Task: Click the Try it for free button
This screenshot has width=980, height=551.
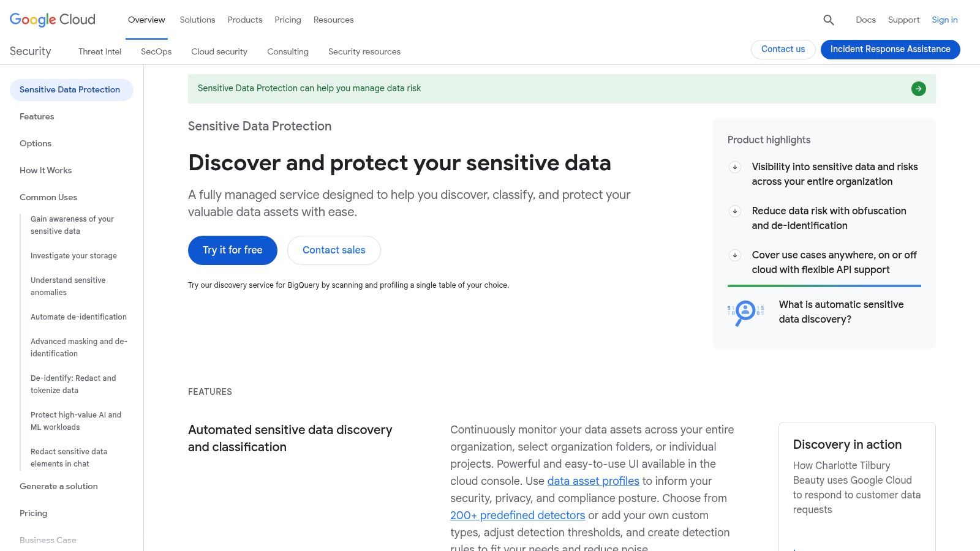Action: [232, 250]
